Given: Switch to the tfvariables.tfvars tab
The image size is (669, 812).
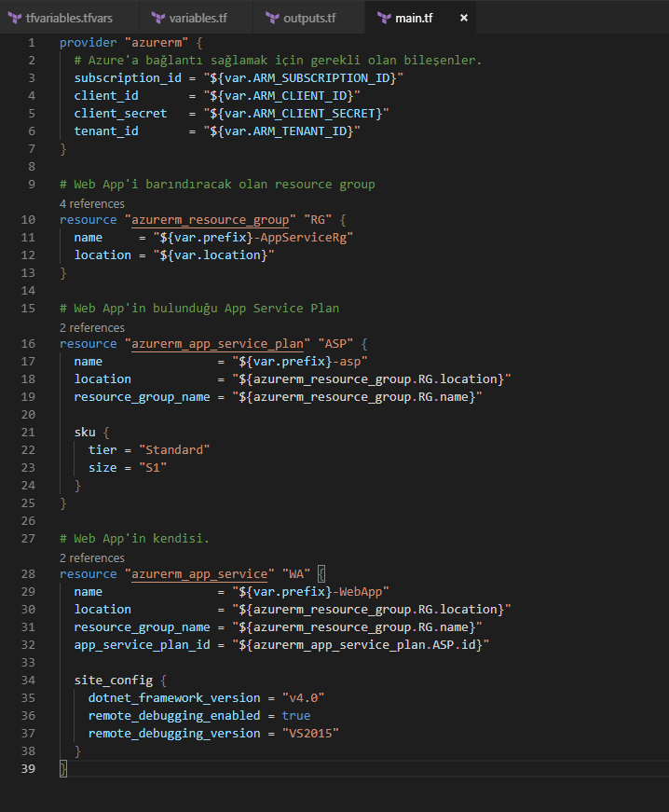Looking at the screenshot, I should tap(69, 18).
